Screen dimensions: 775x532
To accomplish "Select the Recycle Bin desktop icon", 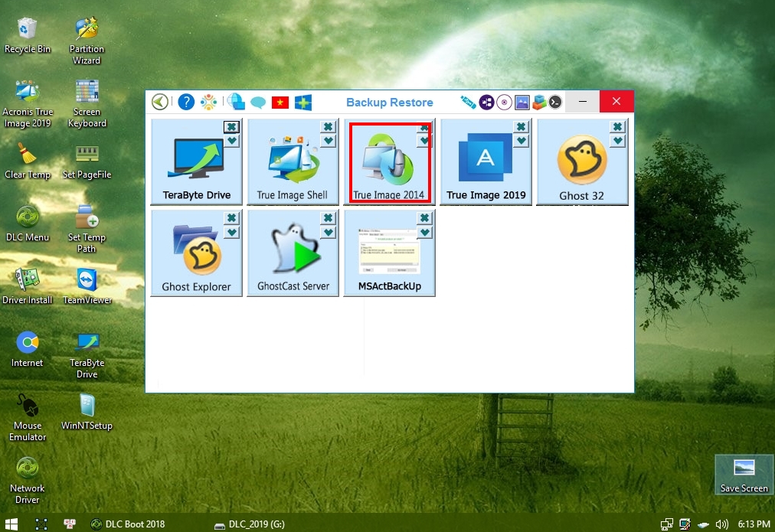I will pos(27,35).
